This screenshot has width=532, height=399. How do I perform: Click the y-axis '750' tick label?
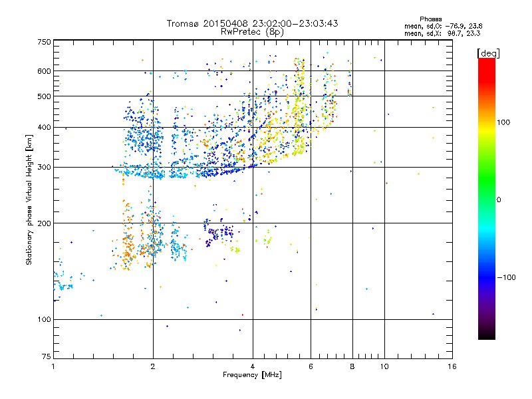click(45, 42)
